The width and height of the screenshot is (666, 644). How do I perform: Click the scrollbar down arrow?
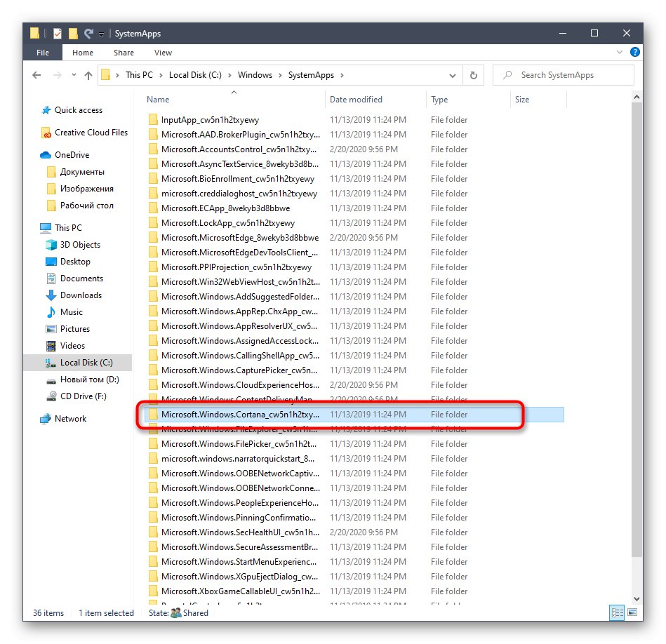pos(637,598)
